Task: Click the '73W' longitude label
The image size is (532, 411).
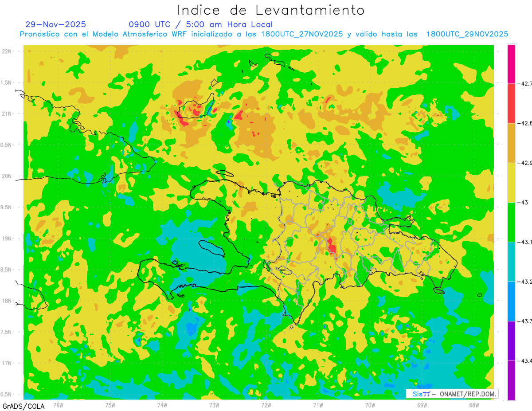Action: 214,405
